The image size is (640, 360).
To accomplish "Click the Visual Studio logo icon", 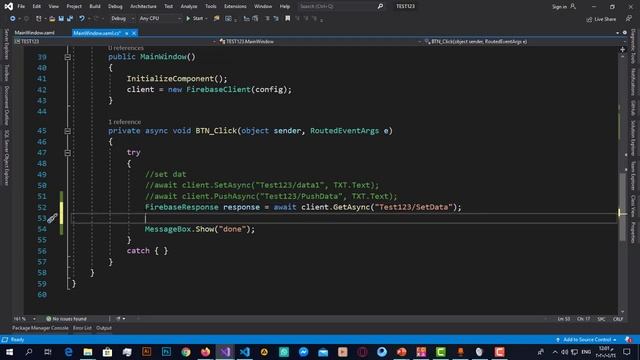I will pyautogui.click(x=8, y=6).
